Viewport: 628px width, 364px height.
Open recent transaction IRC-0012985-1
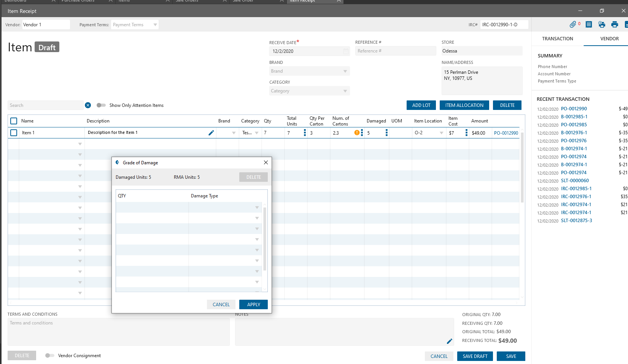(x=576, y=189)
